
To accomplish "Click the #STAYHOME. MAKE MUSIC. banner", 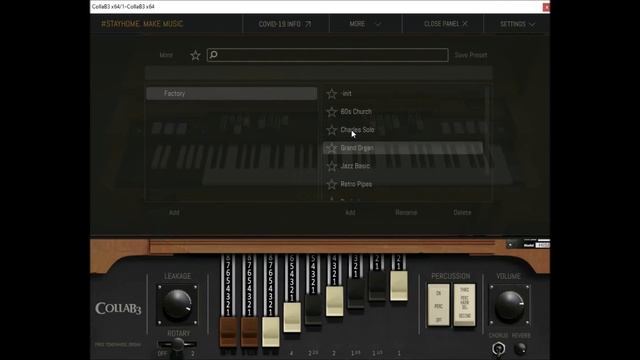I will tap(142, 24).
